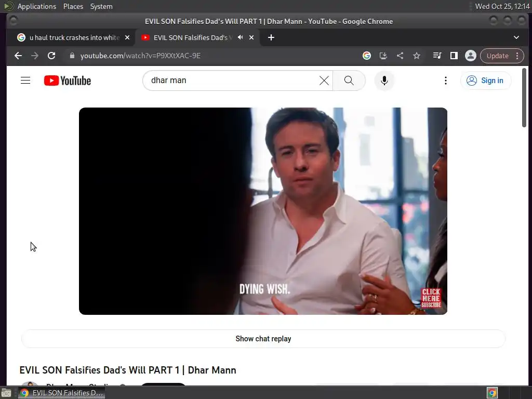This screenshot has height=399, width=532.
Task: Focus the YouTube search box
Action: [x=234, y=81]
